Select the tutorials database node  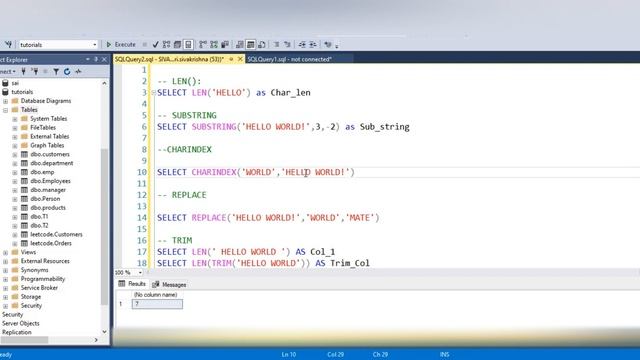point(22,92)
